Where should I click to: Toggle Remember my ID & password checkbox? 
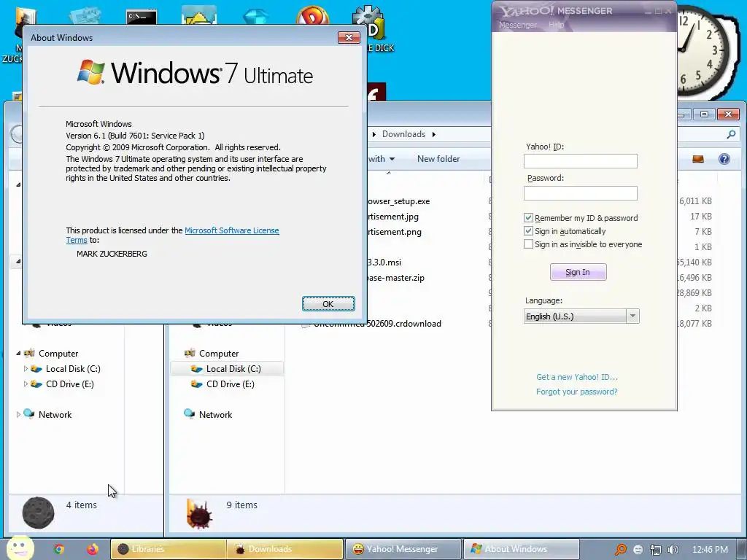[528, 217]
